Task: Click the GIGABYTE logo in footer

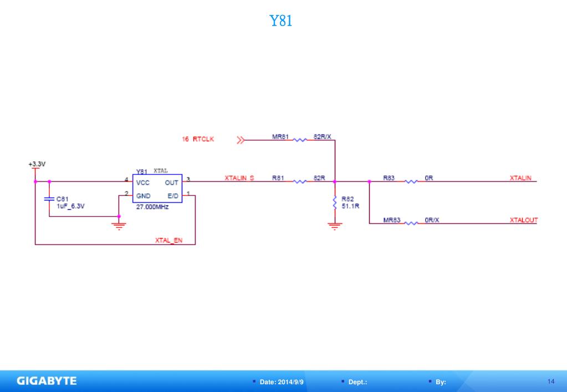Action: point(47,381)
